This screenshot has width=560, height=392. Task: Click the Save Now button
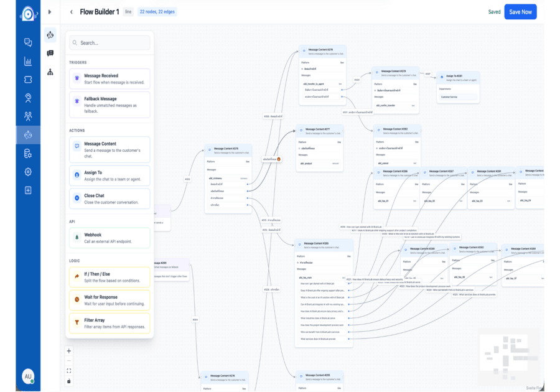click(x=520, y=12)
